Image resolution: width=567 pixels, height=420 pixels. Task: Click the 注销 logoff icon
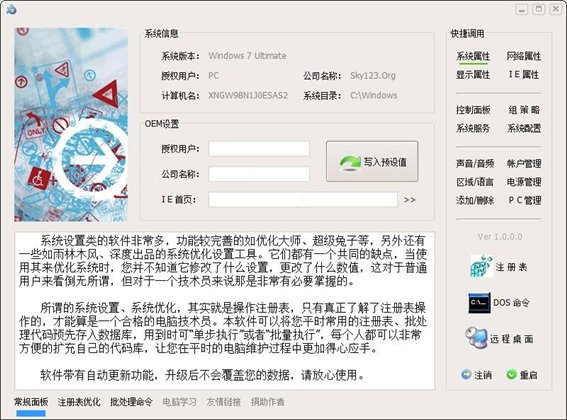click(x=466, y=374)
